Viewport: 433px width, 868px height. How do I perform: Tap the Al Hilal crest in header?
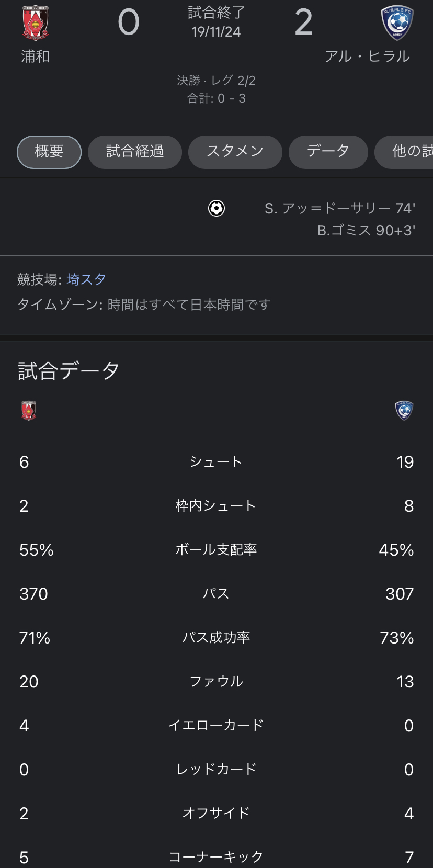397,22
